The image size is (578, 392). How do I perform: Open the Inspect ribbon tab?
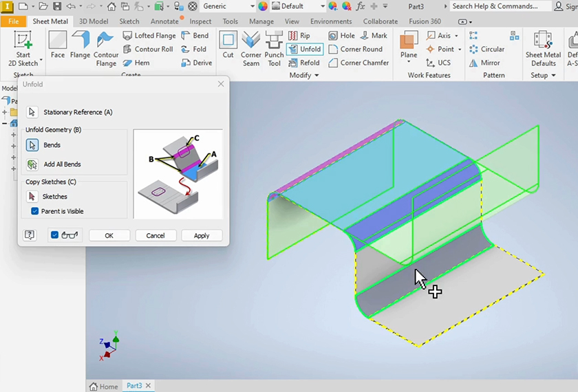click(200, 21)
